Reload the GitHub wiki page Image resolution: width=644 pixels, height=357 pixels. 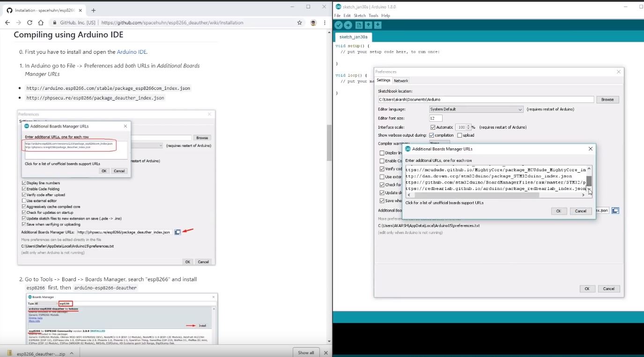pyautogui.click(x=30, y=22)
